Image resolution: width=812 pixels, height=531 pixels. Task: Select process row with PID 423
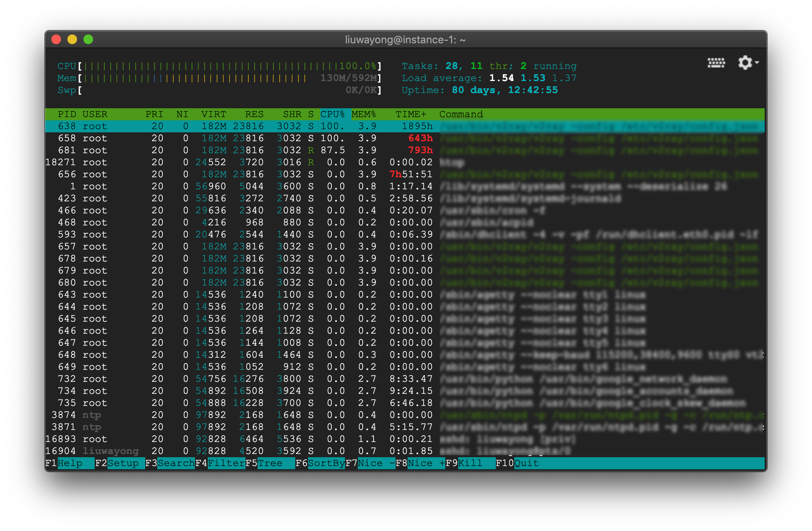tap(405, 199)
